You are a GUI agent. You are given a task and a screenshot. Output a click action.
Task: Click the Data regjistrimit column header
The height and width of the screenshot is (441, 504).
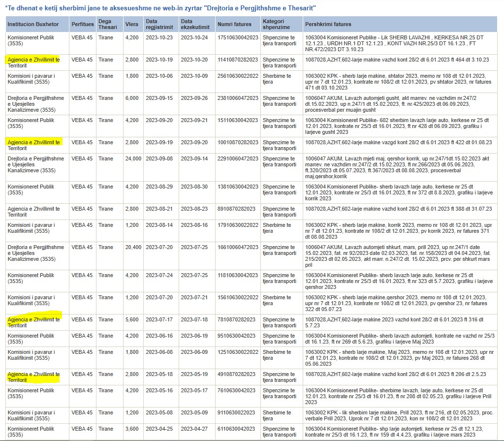(158, 24)
